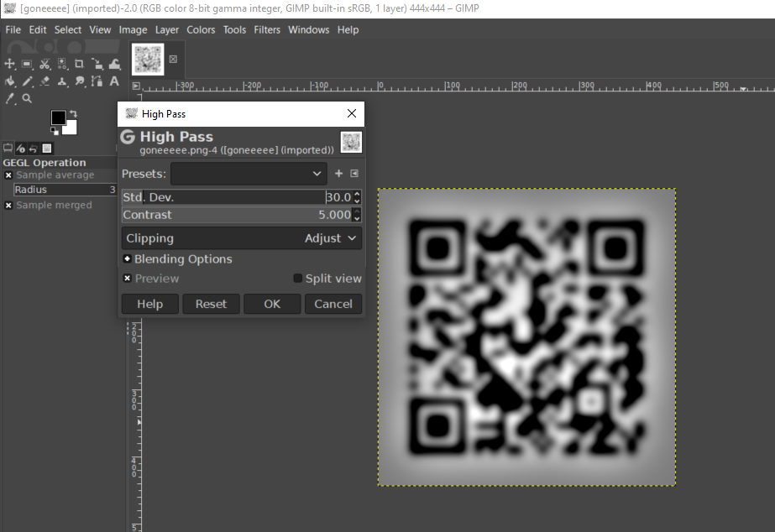Open the Presets dropdown
The height and width of the screenshot is (532, 775).
coord(249,174)
